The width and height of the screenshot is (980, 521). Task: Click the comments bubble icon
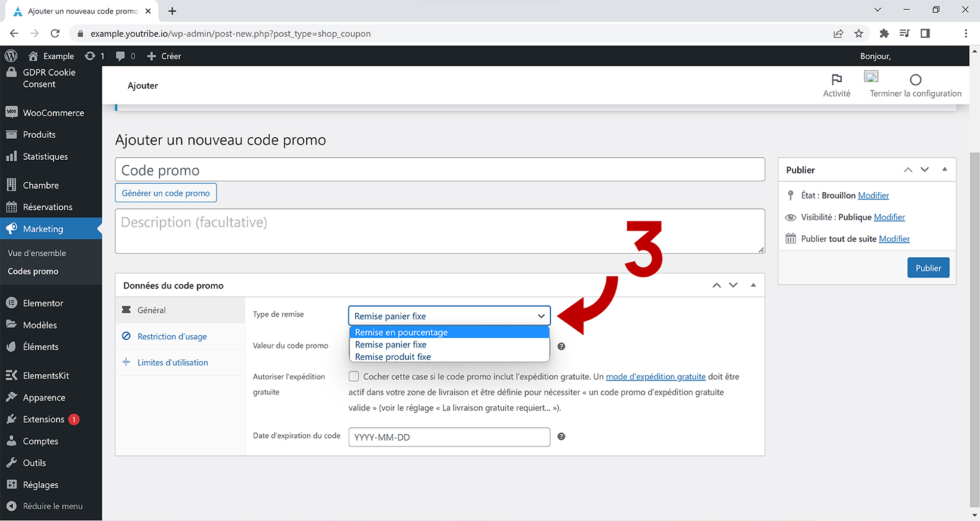coord(120,56)
